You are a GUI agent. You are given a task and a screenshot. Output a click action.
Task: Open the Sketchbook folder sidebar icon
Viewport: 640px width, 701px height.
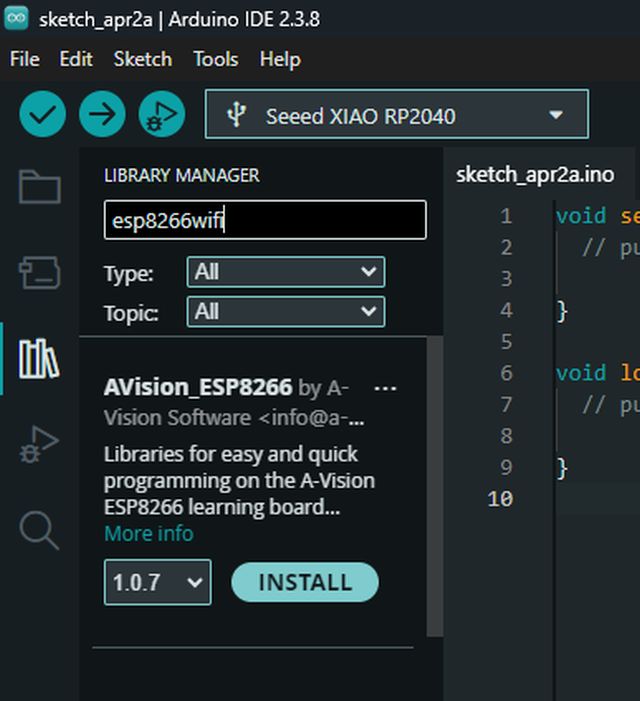click(40, 187)
